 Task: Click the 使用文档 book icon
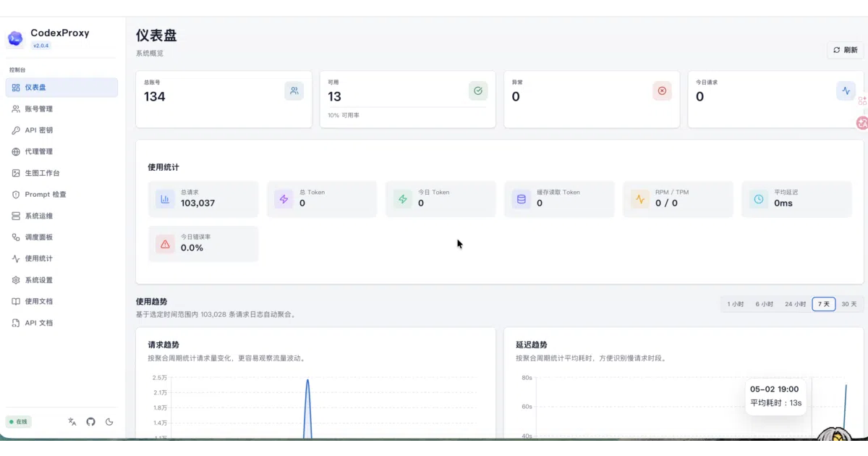[x=16, y=301]
